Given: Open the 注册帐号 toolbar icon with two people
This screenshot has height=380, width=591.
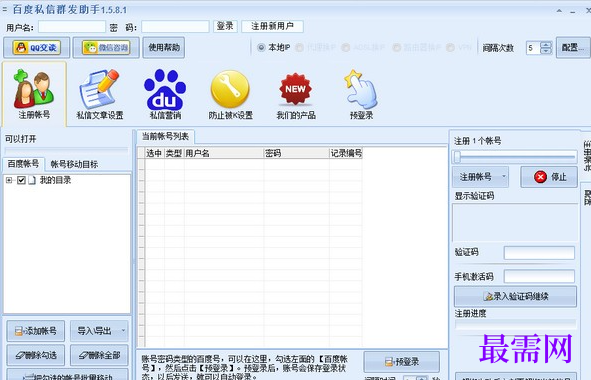Looking at the screenshot, I should [34, 94].
